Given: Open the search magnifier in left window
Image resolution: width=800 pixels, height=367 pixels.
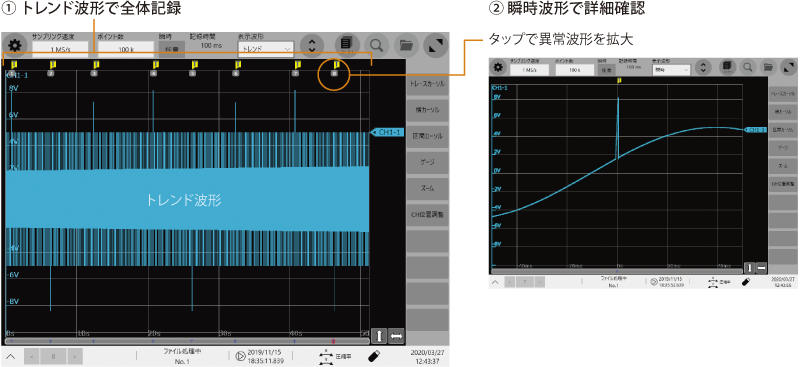Looking at the screenshot, I should tap(377, 45).
